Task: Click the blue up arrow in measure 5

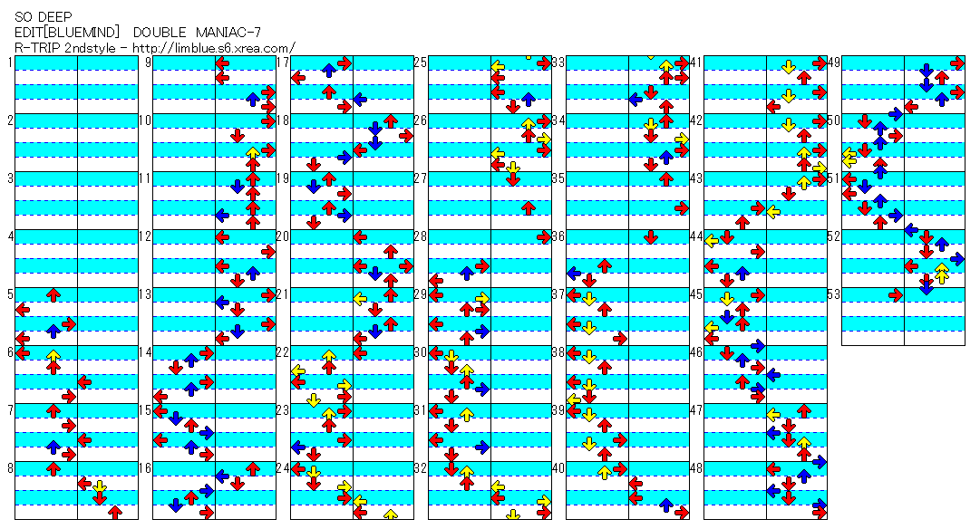Action: 53,331
